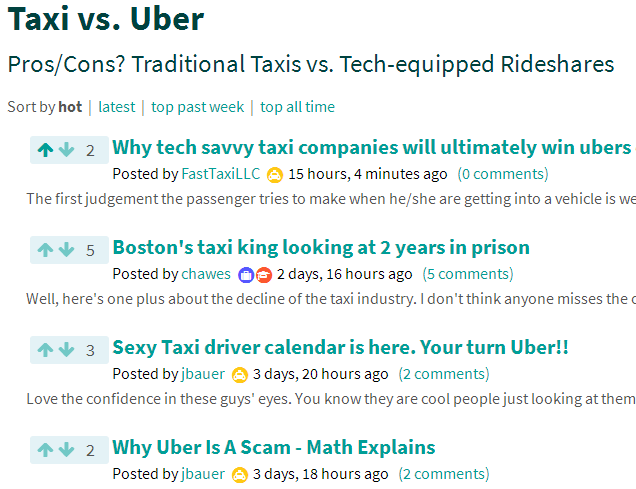Upvote the Why Uber Is A Scam post

click(x=45, y=450)
